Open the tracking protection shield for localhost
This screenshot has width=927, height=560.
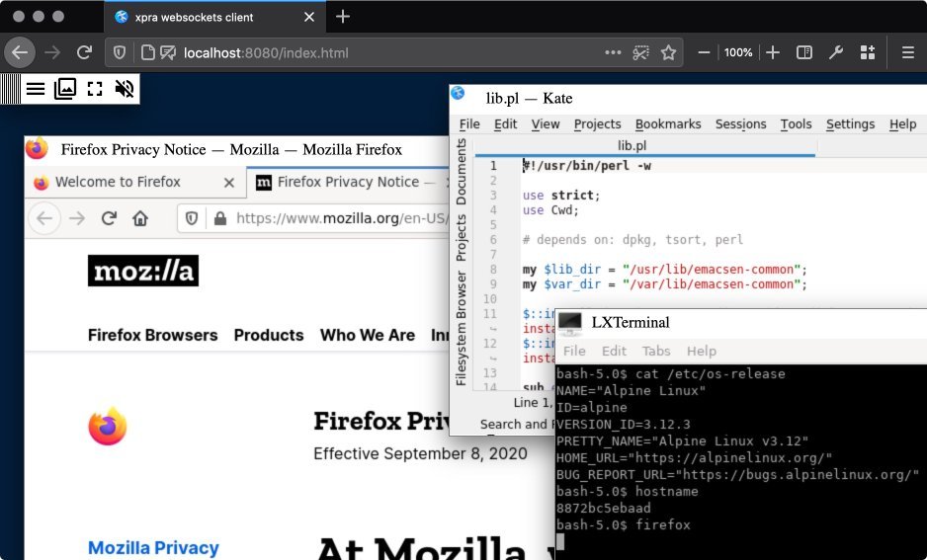120,52
